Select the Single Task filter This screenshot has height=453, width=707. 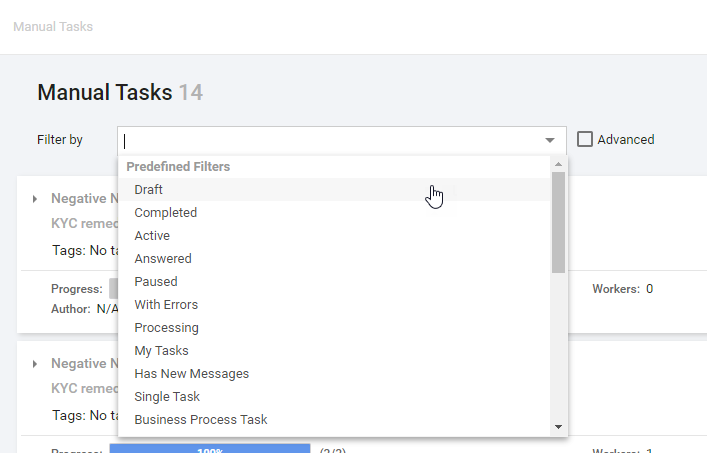(x=334, y=397)
